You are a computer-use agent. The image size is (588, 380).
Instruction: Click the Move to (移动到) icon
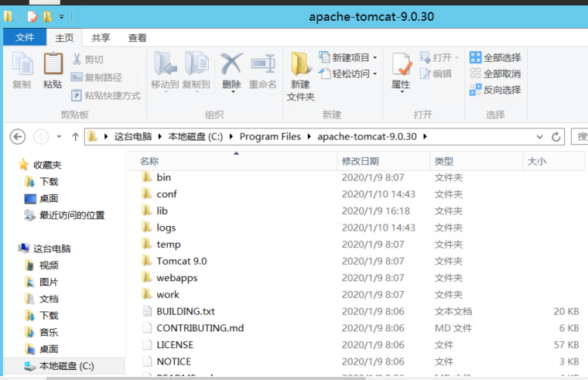[165, 63]
